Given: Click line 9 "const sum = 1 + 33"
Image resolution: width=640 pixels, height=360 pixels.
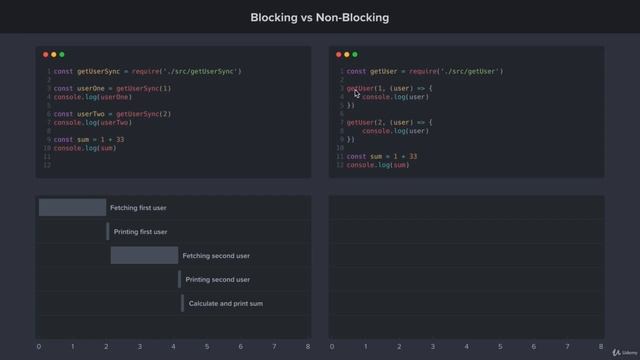Looking at the screenshot, I should point(89,140).
